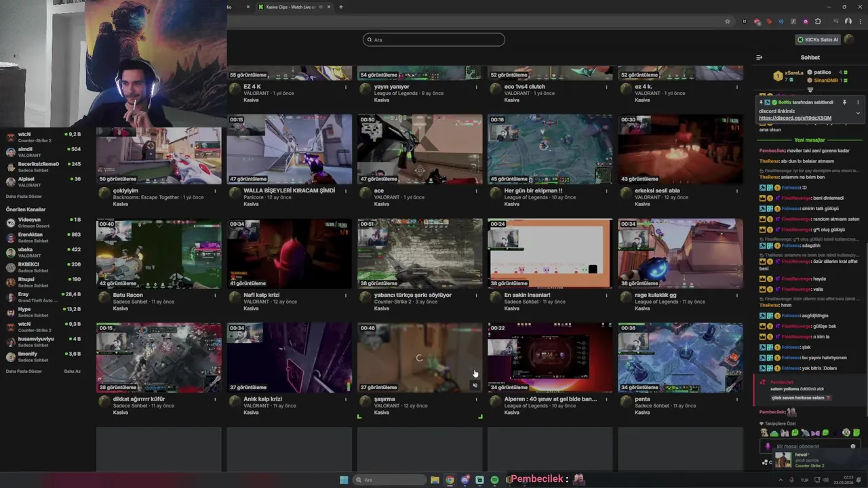
Task: Open the pinned message three-dot options
Action: pyautogui.click(x=858, y=102)
